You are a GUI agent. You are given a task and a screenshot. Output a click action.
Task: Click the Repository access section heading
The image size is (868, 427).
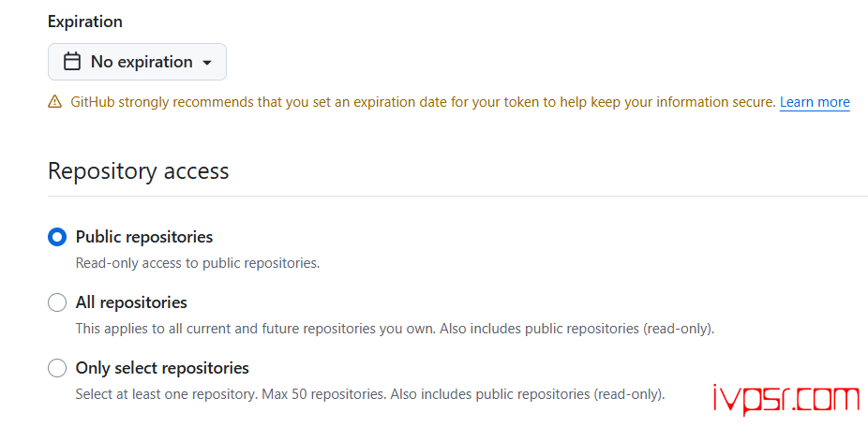point(138,171)
